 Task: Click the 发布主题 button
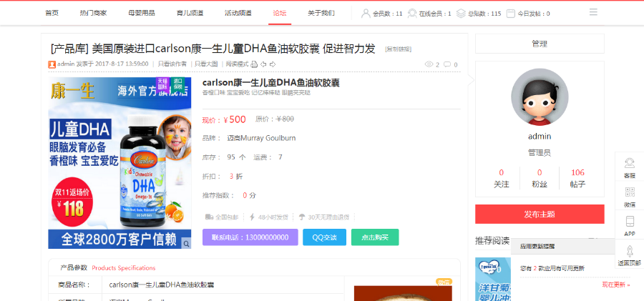540,214
